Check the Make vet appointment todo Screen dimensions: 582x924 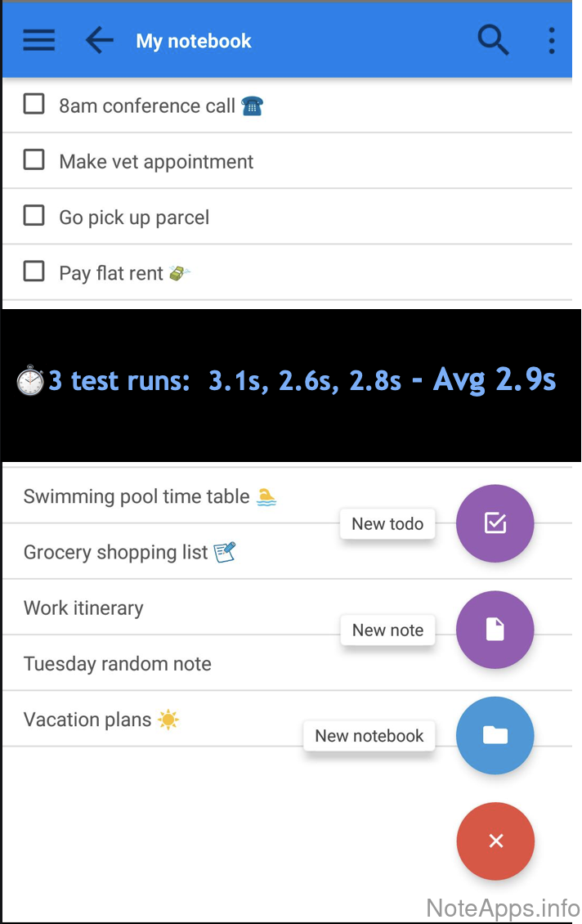click(x=34, y=159)
